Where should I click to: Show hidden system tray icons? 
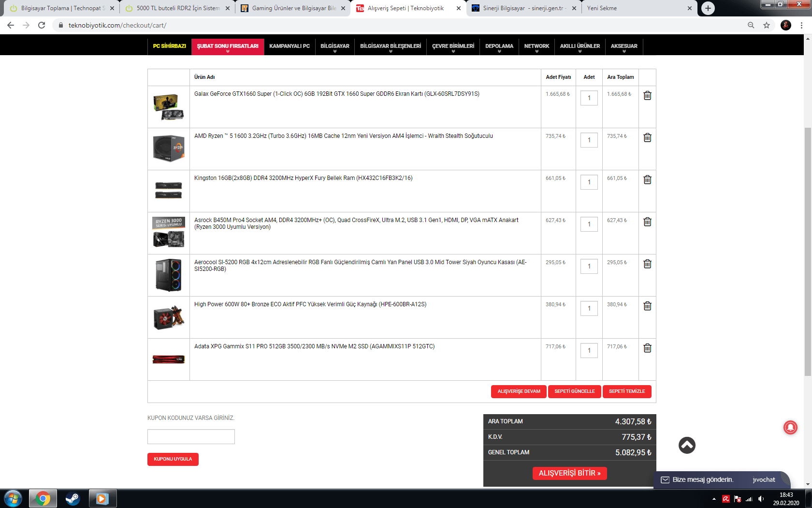coord(714,499)
